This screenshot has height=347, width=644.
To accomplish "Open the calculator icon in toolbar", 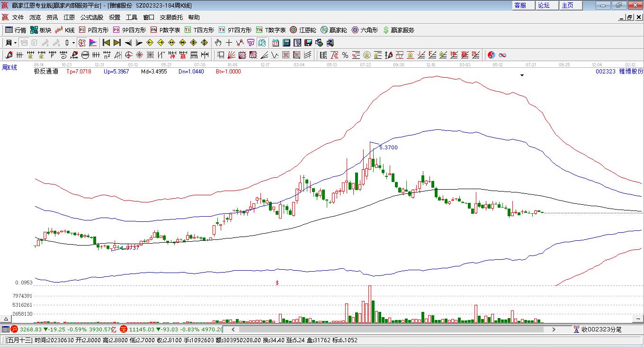I will click(286, 43).
